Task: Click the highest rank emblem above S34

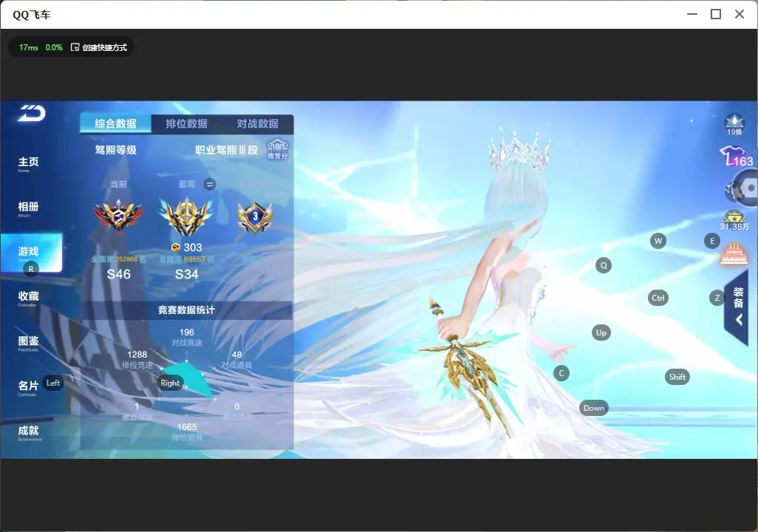Action: click(187, 216)
